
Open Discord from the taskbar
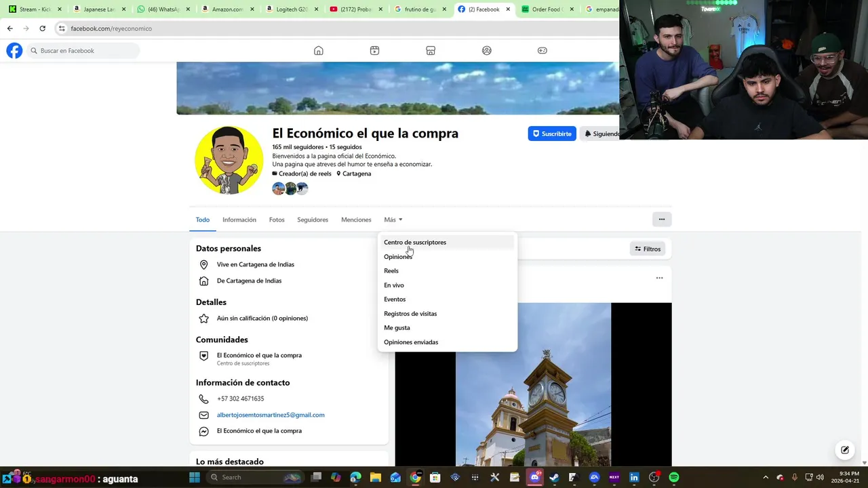(x=535, y=477)
